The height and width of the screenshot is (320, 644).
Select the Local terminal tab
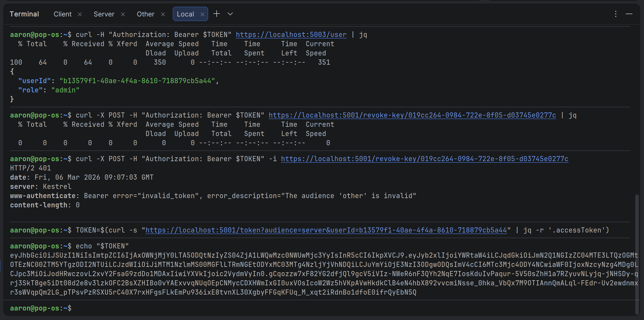185,14
